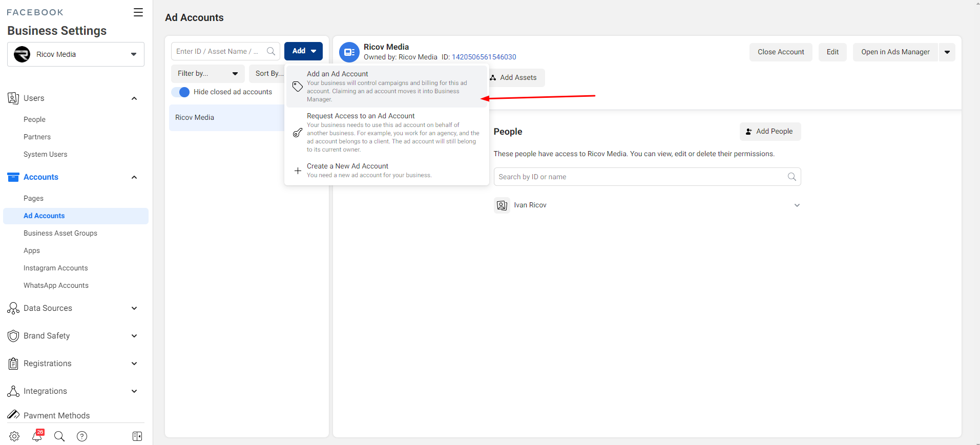
Task: Select Create a New Ad Account
Action: (x=387, y=171)
